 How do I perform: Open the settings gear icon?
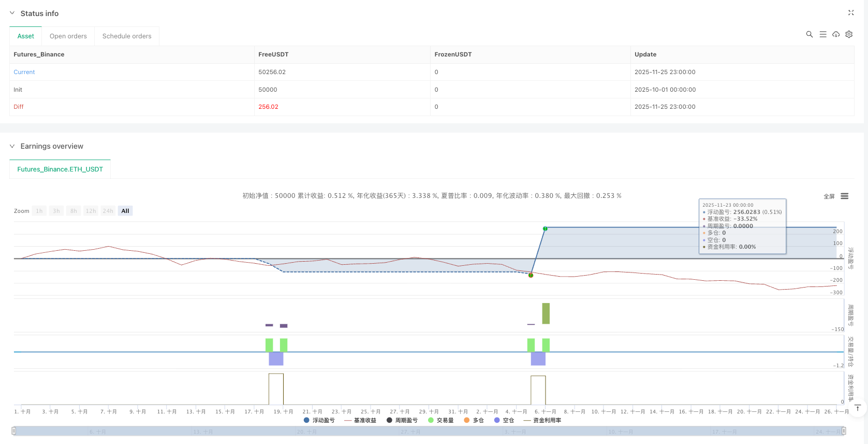pos(849,34)
